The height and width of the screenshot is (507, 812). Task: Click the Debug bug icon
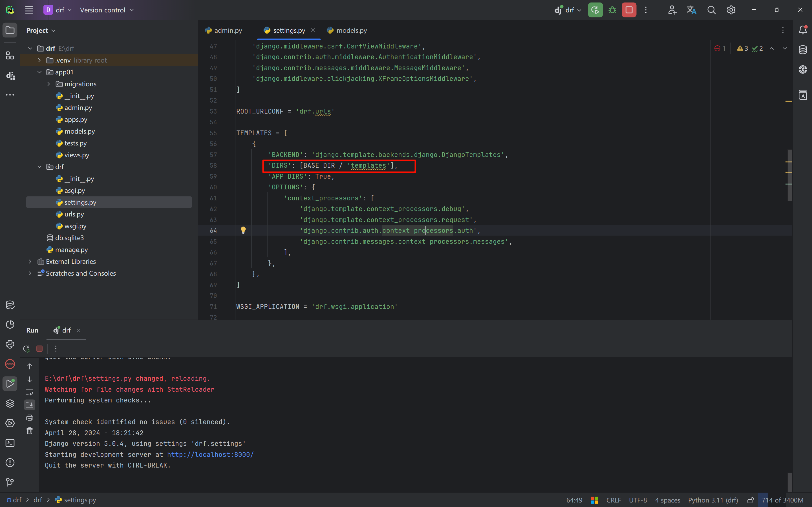pos(612,10)
